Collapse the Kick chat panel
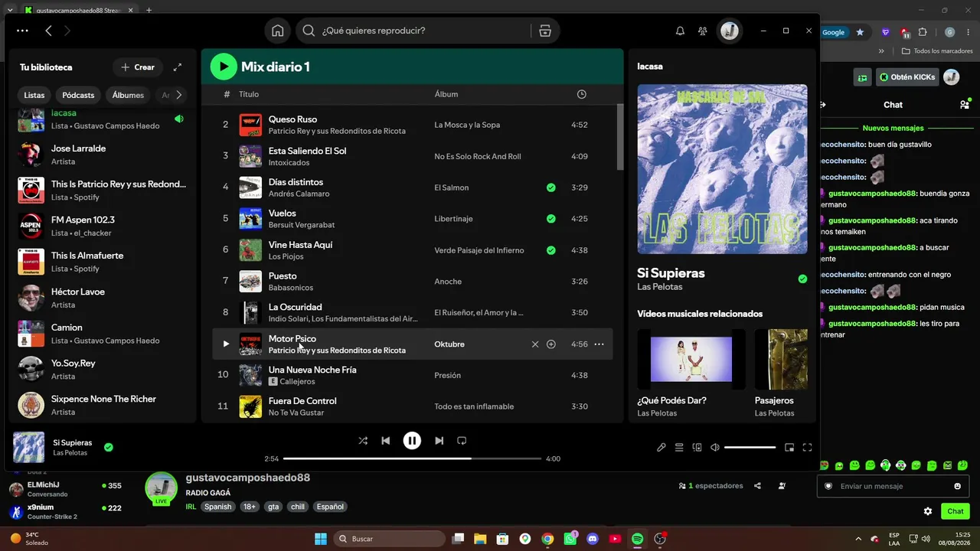Image resolution: width=980 pixels, height=551 pixels. point(824,105)
